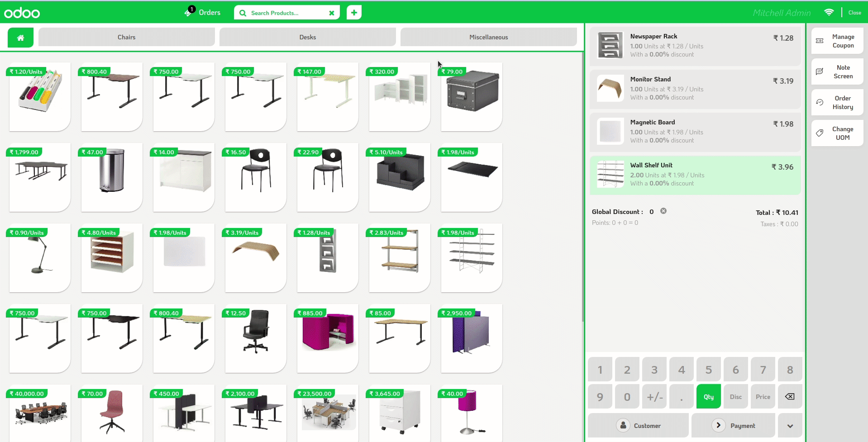Add the ₹ 40.00 pink lamp product
Screen dimensions: 868x442
click(x=472, y=413)
